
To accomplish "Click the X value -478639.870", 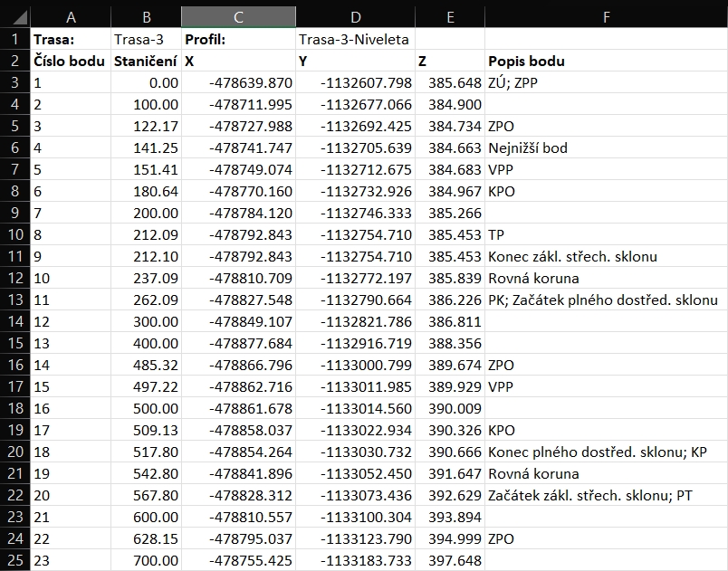I will [238, 83].
